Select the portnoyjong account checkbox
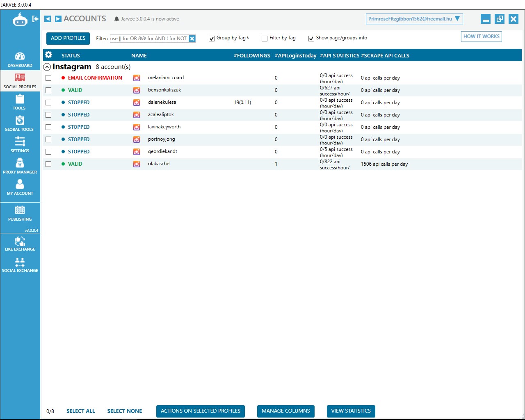525x420 pixels. tap(48, 139)
